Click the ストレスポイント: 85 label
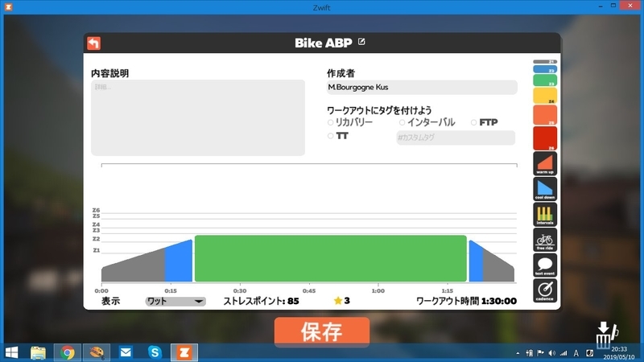 261,301
